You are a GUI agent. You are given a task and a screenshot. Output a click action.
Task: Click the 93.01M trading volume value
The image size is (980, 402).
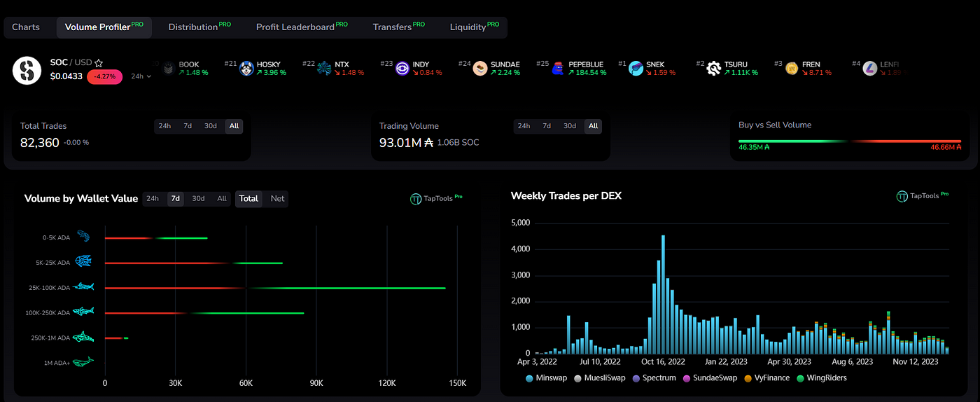pos(407,143)
